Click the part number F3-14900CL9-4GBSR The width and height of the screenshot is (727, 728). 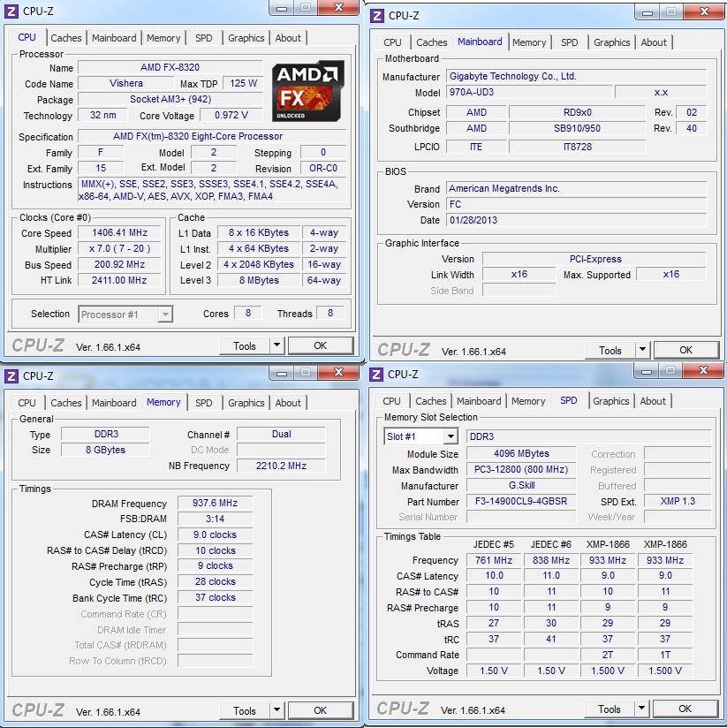coord(521,502)
